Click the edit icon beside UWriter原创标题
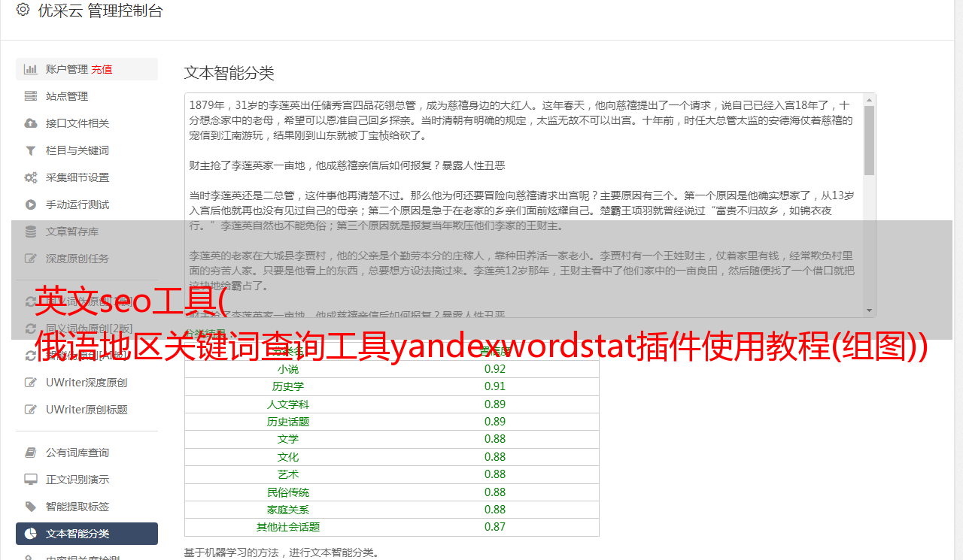The image size is (963, 560). pyautogui.click(x=31, y=410)
